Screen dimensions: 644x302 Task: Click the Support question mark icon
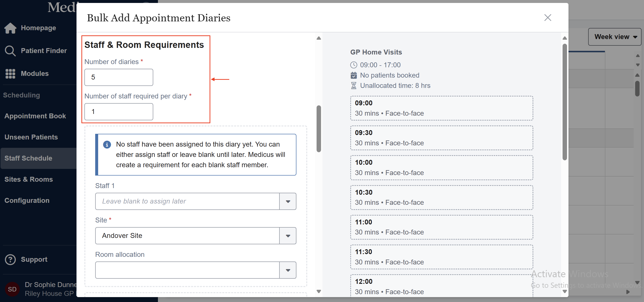click(10, 259)
